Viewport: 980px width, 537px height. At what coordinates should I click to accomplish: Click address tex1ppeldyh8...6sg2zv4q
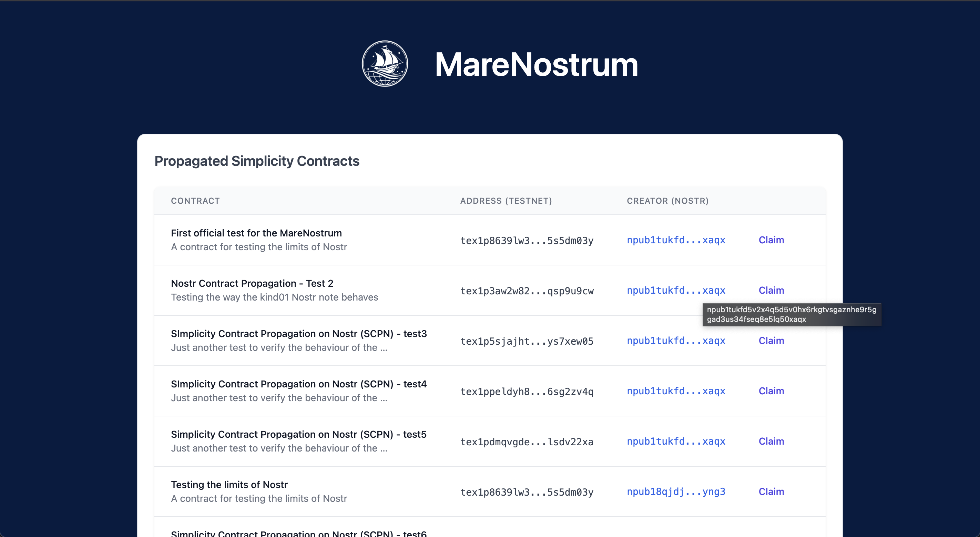click(527, 392)
